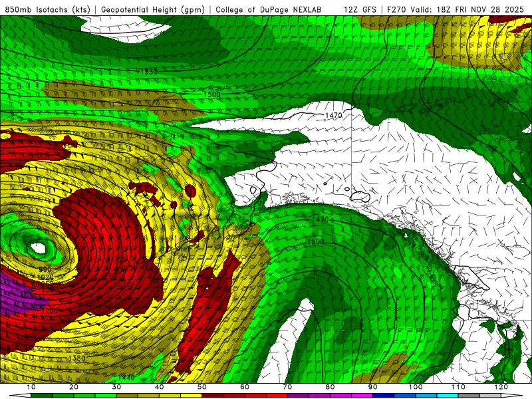Click the 1530 height contour label

coord(148,72)
